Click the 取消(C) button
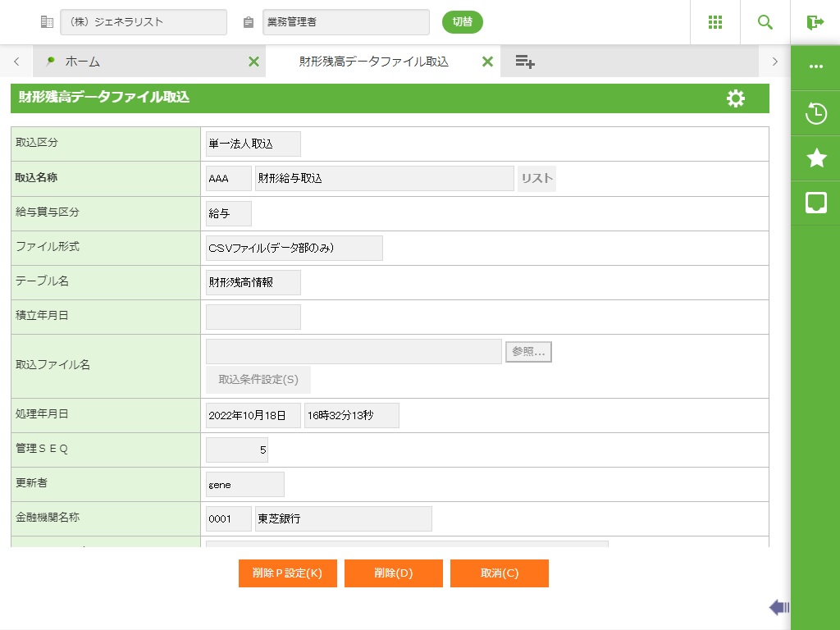 click(x=499, y=573)
